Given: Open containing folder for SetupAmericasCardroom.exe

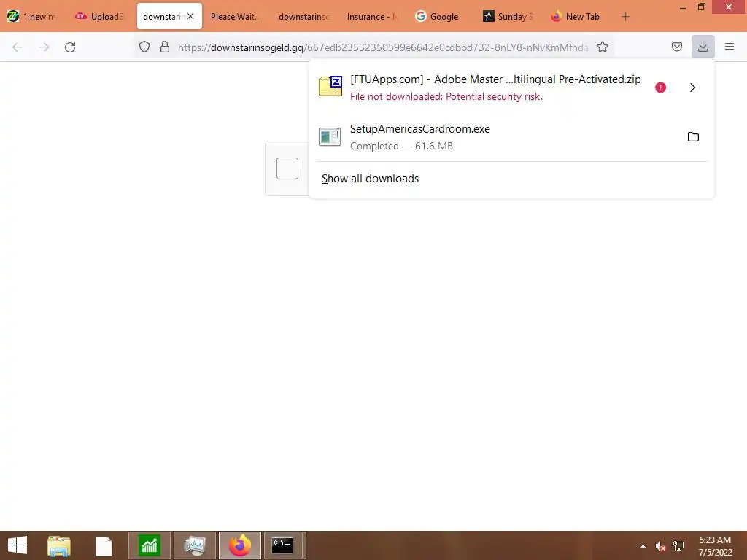Looking at the screenshot, I should [693, 137].
